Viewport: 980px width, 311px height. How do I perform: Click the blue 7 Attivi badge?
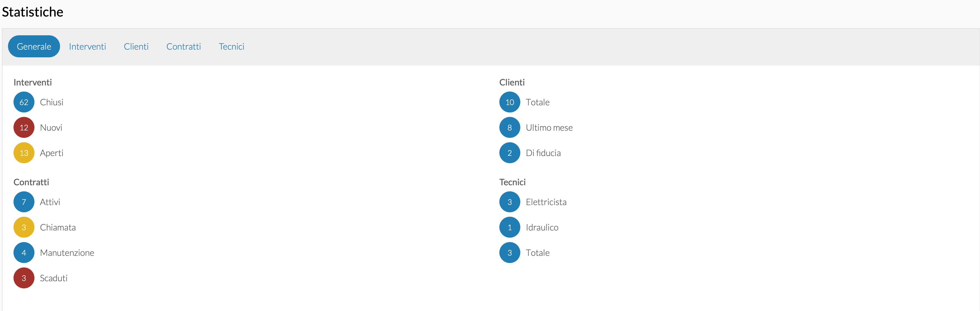(24, 202)
